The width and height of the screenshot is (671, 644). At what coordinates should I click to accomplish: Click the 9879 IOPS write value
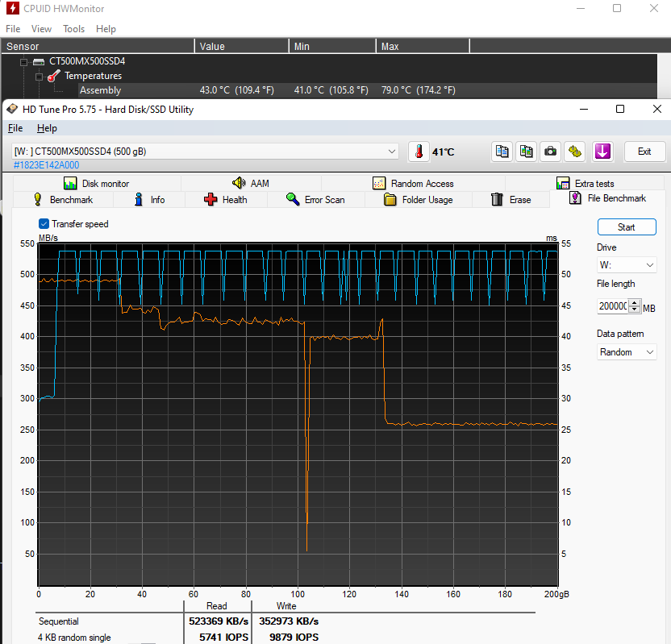pos(294,638)
